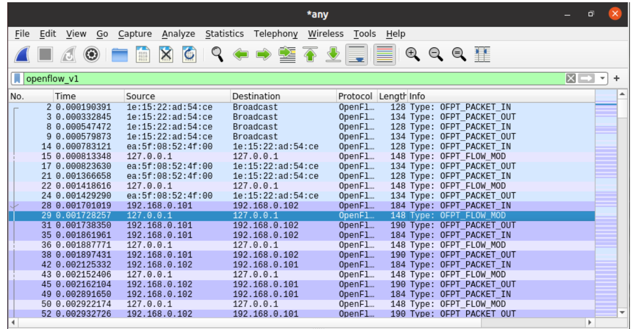Go back to previous packet arrow
This screenshot has height=329, width=644.
pos(241,54)
